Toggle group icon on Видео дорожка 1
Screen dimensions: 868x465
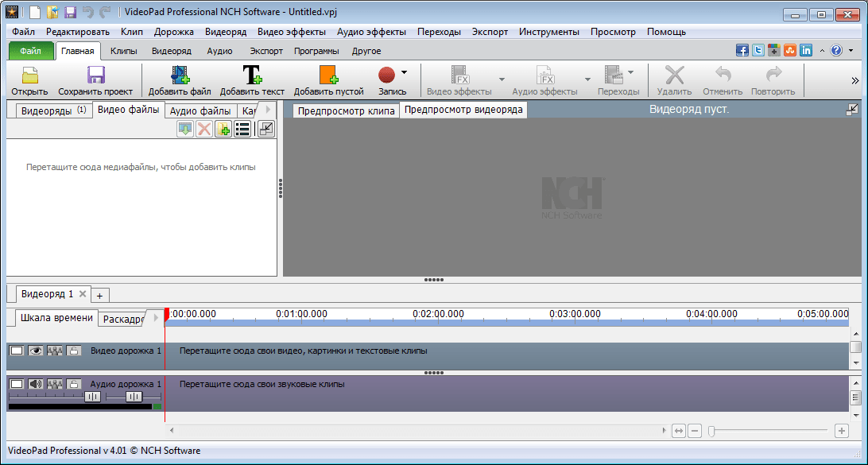click(54, 351)
